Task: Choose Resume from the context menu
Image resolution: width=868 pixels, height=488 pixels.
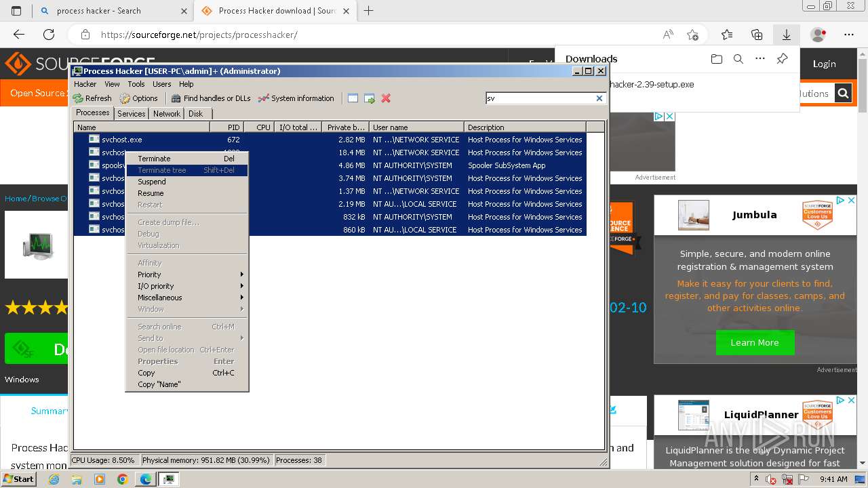Action: tap(187, 193)
